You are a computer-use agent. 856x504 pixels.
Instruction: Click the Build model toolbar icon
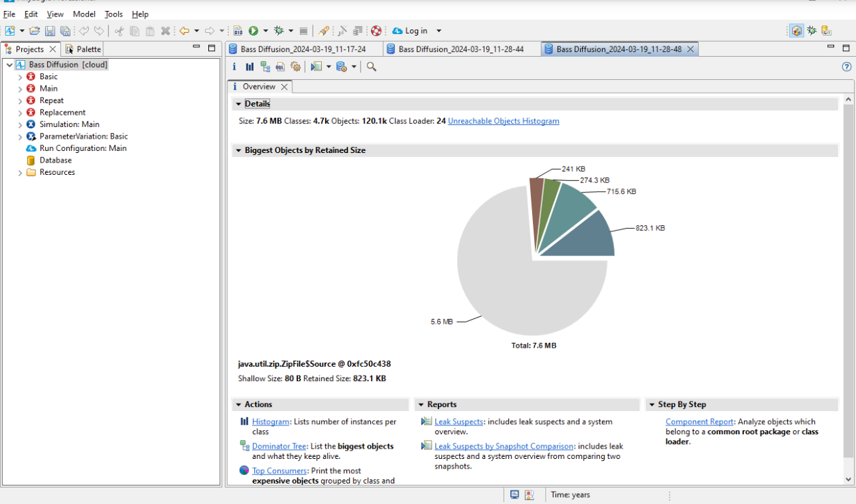point(238,31)
